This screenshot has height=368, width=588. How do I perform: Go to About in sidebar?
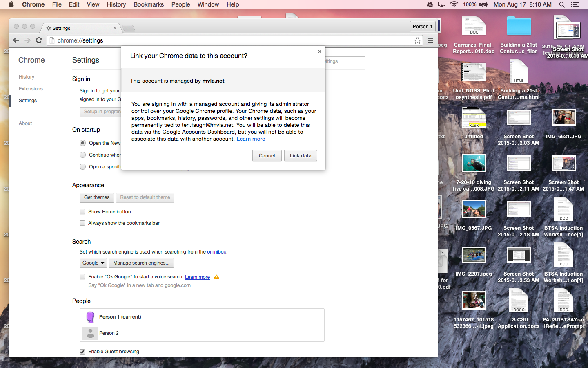25,123
